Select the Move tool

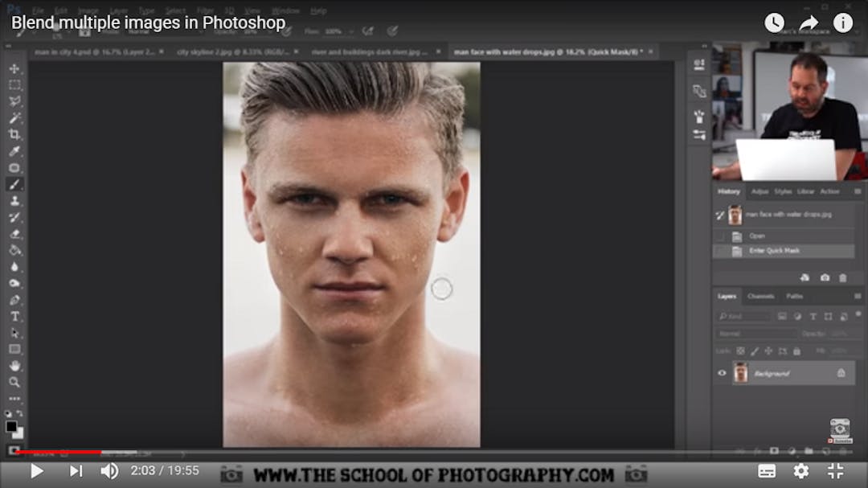pos(14,68)
